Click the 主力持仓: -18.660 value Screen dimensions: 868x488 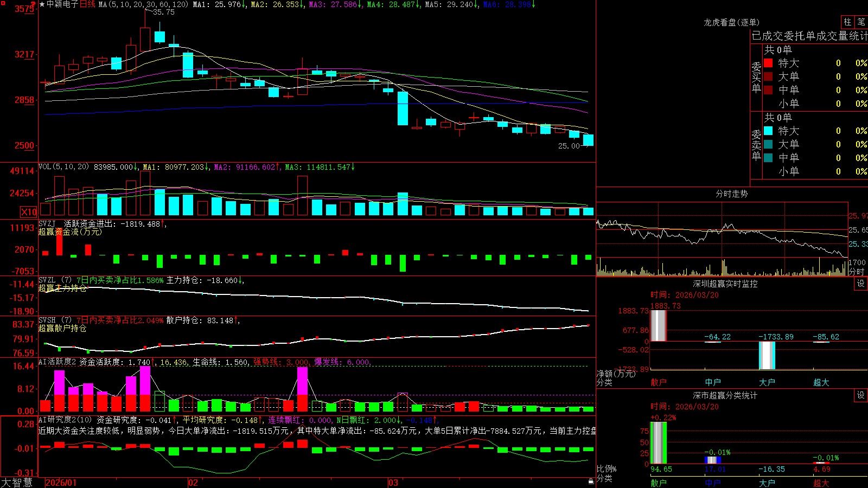point(205,280)
